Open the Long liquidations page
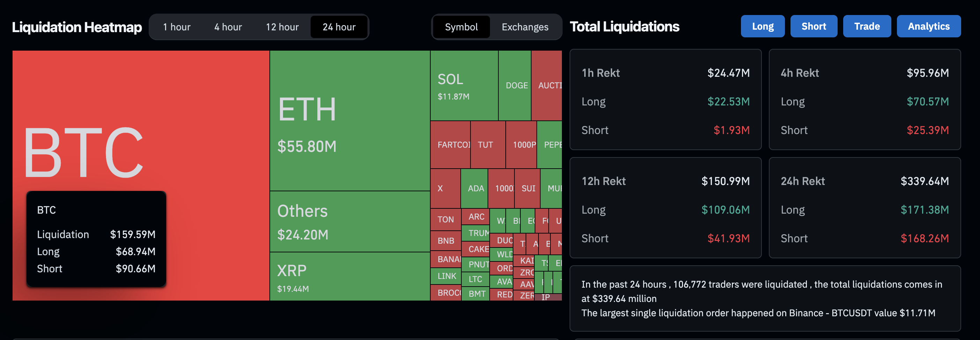The image size is (980, 340). coord(762,26)
